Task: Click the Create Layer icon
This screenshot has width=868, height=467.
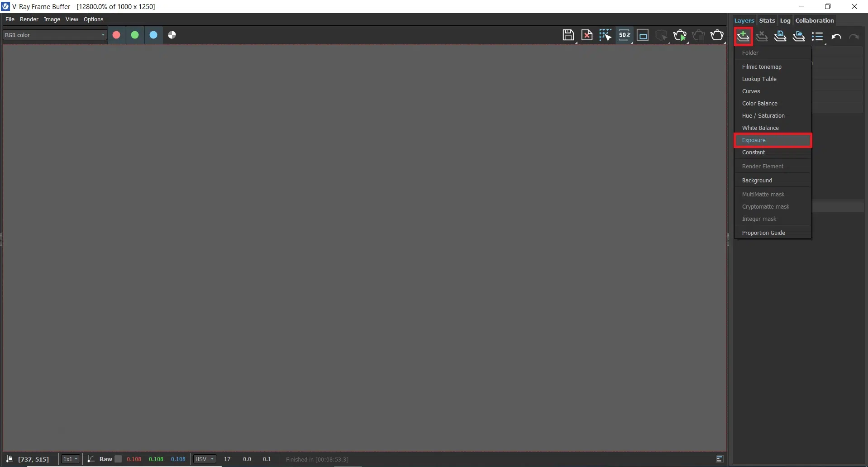Action: tap(743, 36)
